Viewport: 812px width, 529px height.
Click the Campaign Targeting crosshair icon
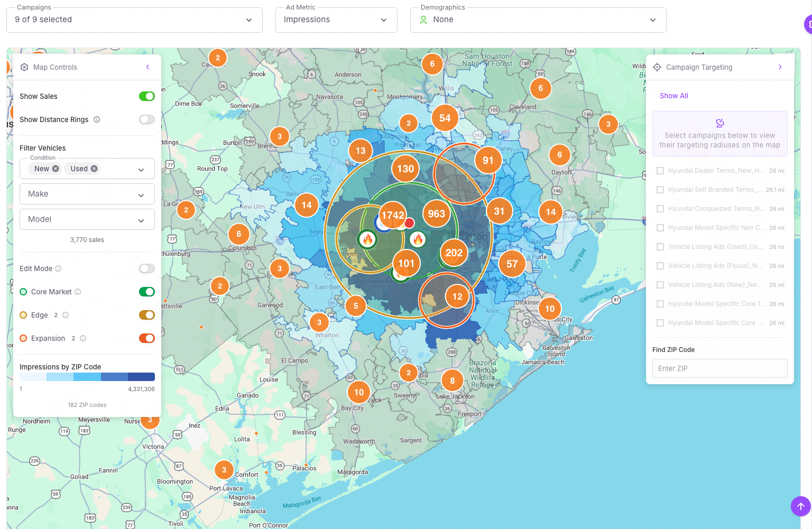click(657, 67)
